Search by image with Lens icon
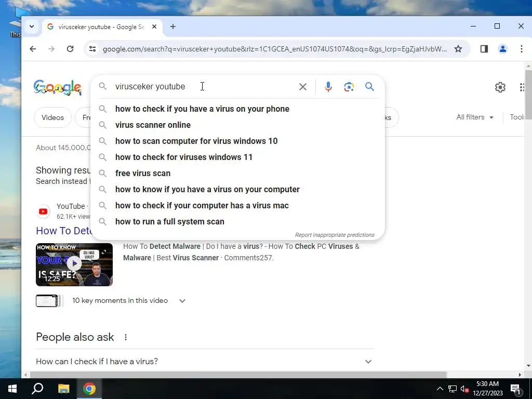Viewport: 532px width, 399px height. coord(349,87)
